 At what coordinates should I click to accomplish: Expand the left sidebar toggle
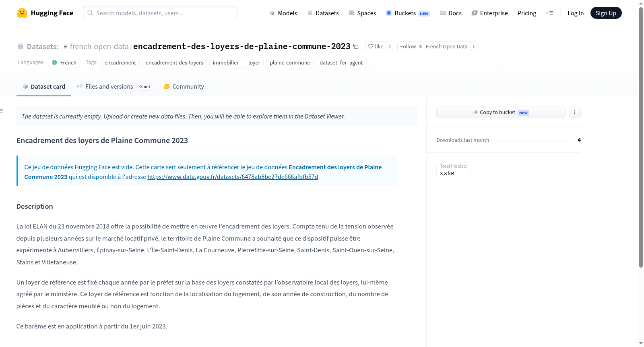pyautogui.click(x=2, y=111)
